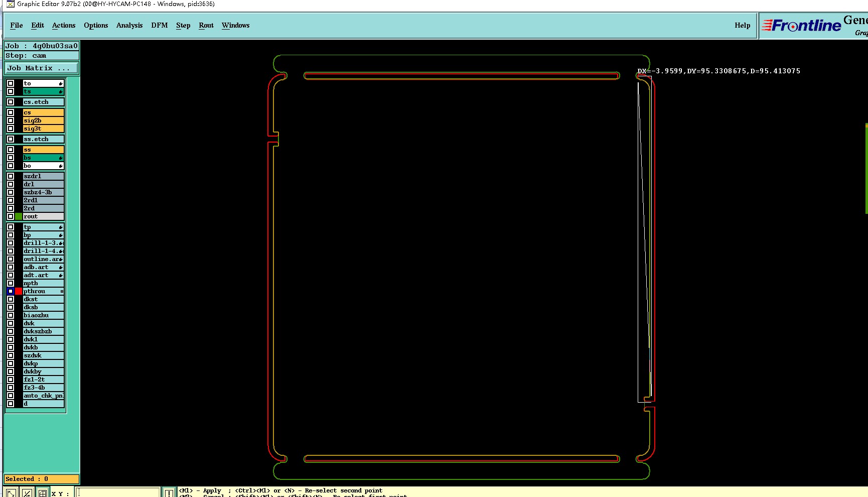Select the fz3-4b layer name
Image resolution: width=868 pixels, height=497 pixels.
[44, 388]
